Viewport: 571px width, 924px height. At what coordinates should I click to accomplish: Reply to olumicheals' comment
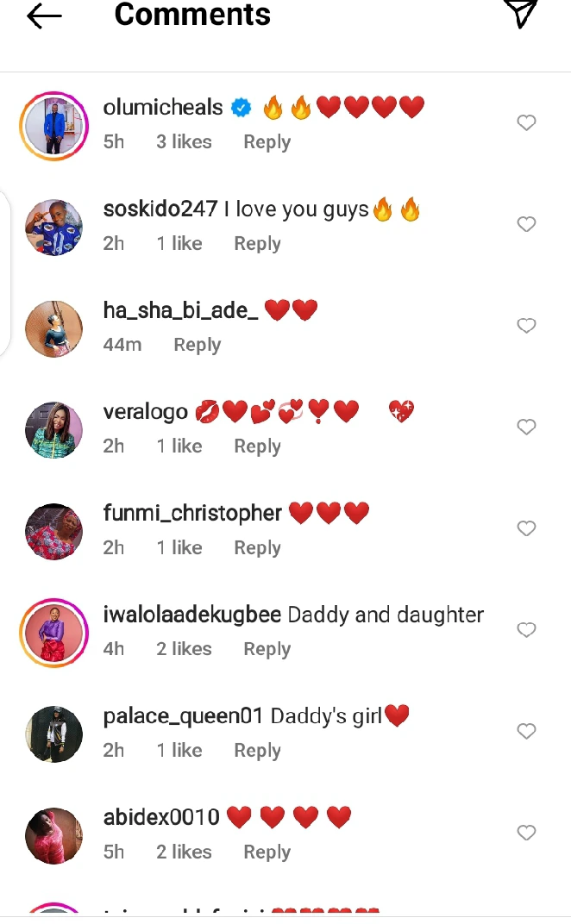[267, 142]
